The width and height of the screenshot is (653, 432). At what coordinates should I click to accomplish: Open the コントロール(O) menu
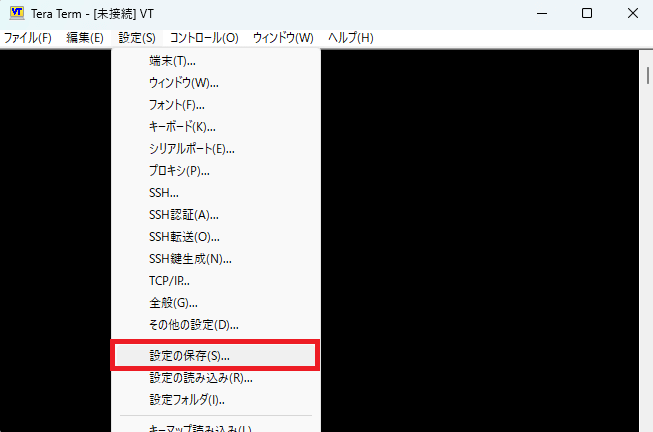[x=204, y=38]
